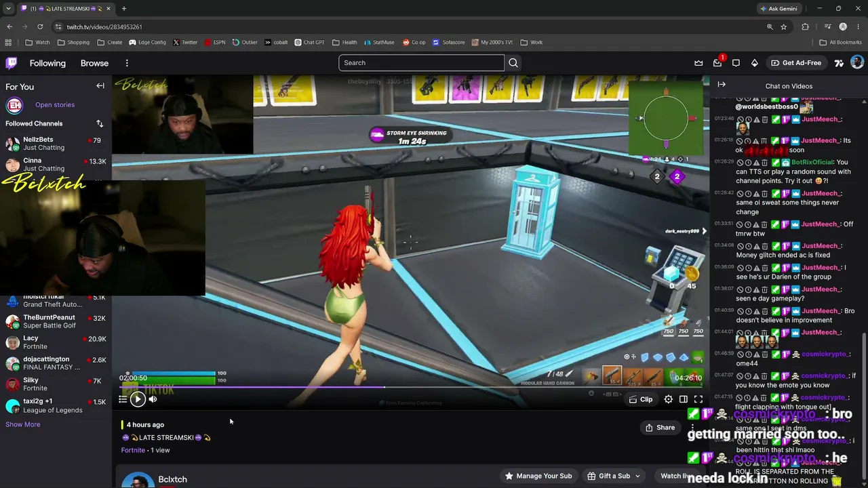The image size is (868, 488).
Task: Open the video chapter list icon
Action: pyautogui.click(x=123, y=399)
